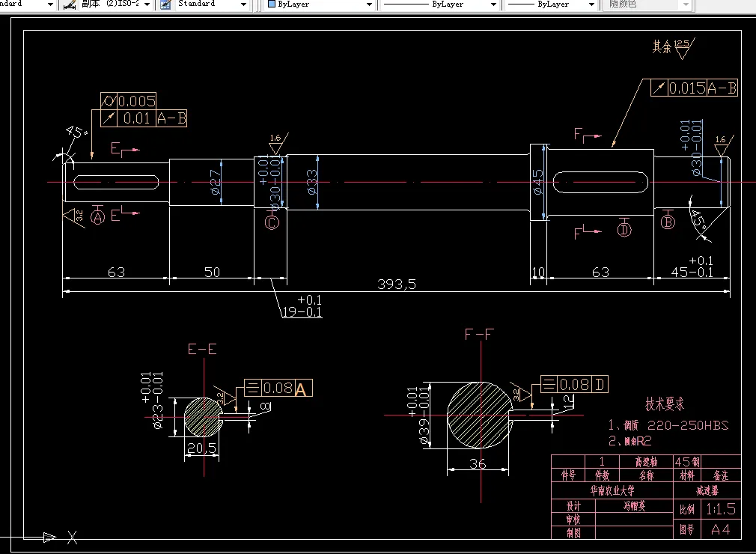
Task: Select the ø39 dimension in section F-F
Action: tap(418, 415)
